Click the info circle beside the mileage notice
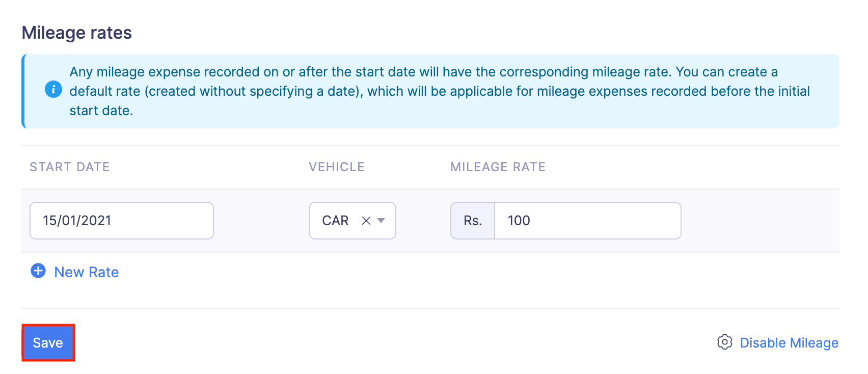868x374 pixels. point(53,90)
